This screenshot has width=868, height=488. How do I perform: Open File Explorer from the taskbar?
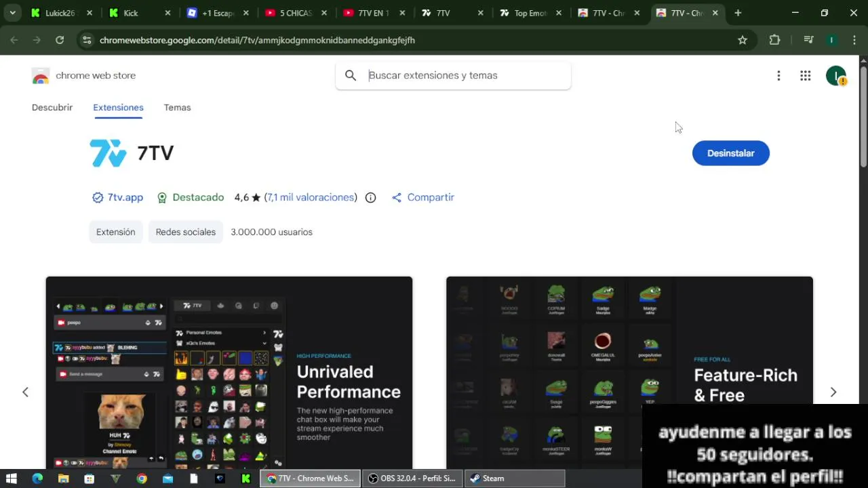(63, 479)
